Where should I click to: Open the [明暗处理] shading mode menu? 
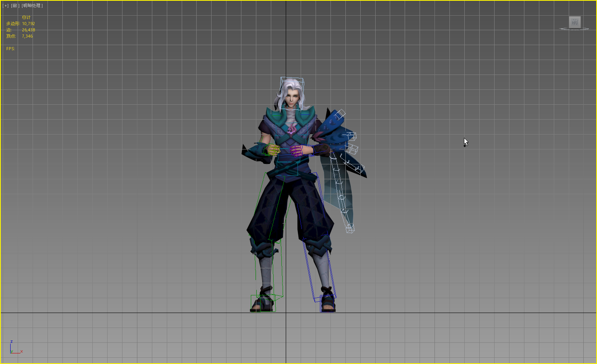tap(32, 5)
